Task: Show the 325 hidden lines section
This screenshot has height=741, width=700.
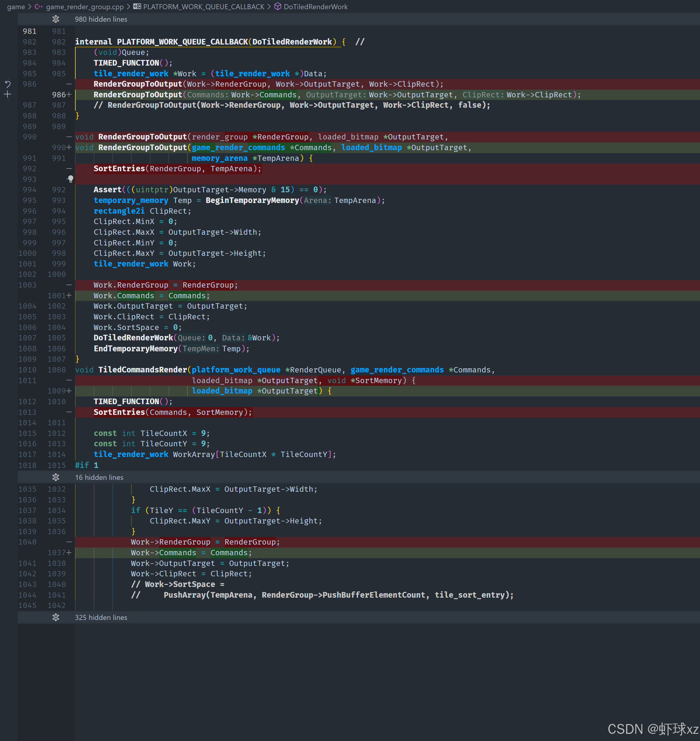Action: 101,618
